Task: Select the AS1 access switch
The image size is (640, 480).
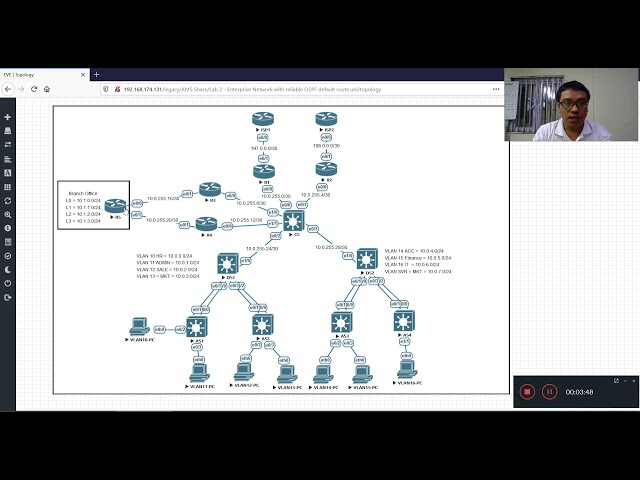Action: click(197, 327)
